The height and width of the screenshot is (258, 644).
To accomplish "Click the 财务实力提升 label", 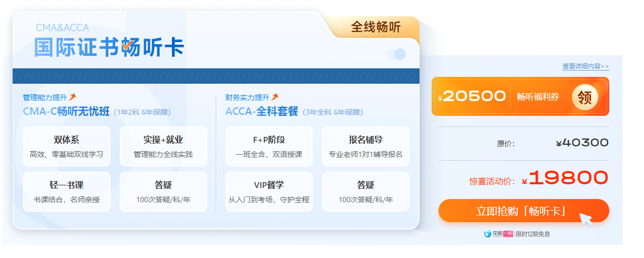I will [248, 97].
